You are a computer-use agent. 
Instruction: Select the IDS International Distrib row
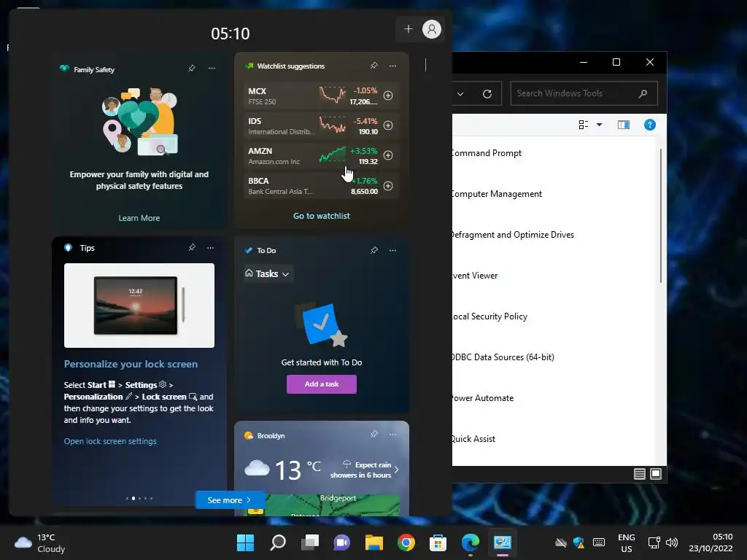322,125
